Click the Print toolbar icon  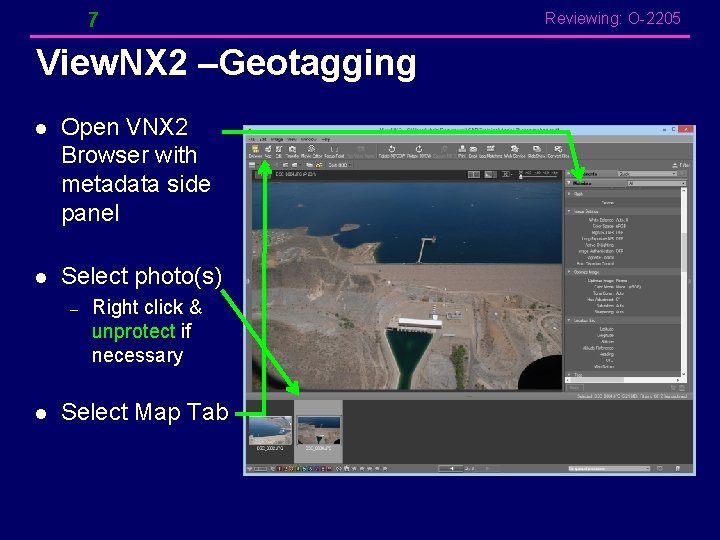(462, 152)
